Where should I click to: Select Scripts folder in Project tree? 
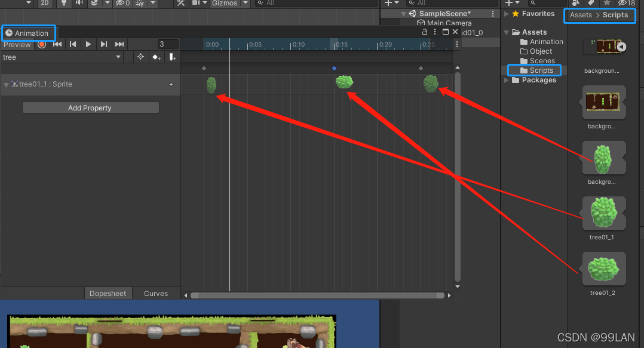coord(536,70)
